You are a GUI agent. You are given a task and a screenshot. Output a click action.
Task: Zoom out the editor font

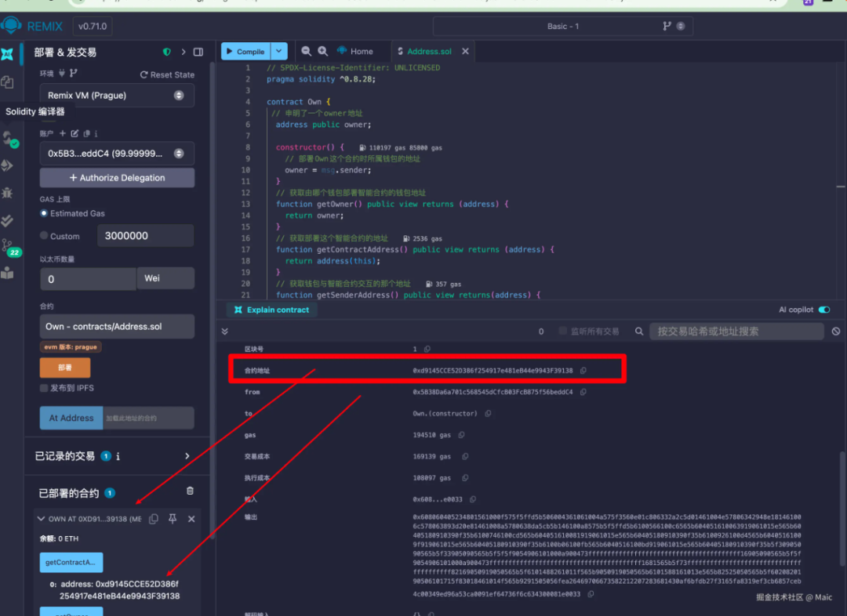click(306, 51)
